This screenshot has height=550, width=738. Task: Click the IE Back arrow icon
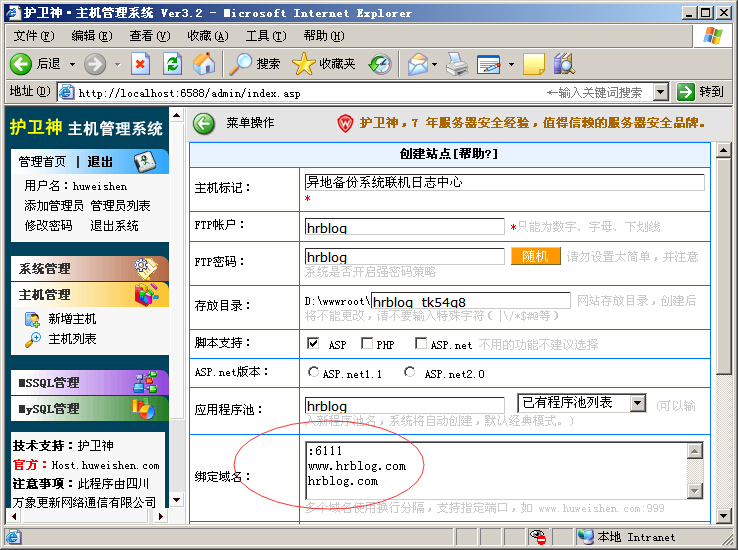tap(21, 64)
